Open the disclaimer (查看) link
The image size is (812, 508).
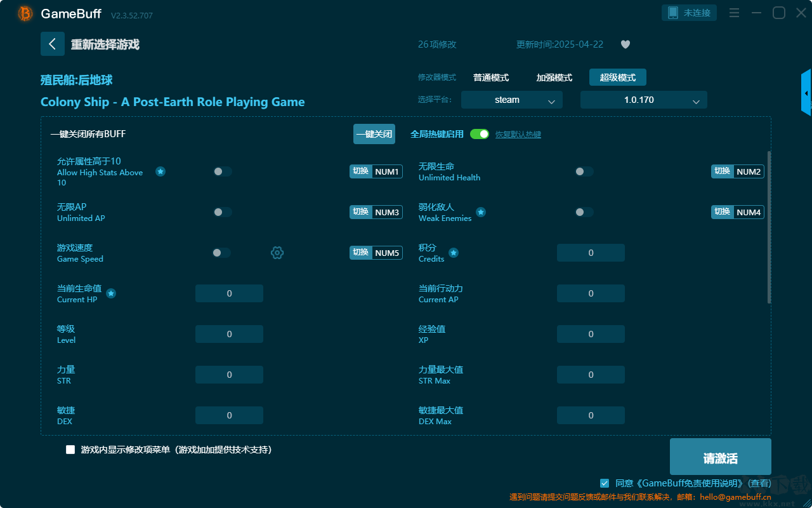761,483
